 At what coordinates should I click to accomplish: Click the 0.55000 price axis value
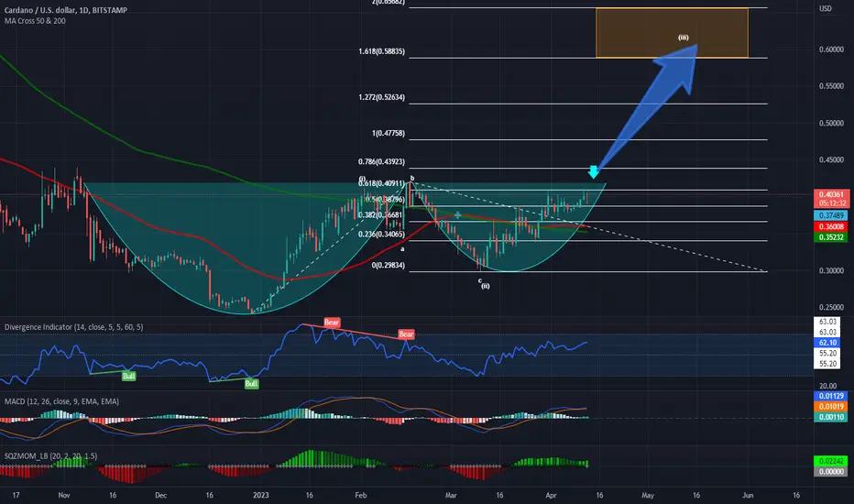(x=831, y=86)
